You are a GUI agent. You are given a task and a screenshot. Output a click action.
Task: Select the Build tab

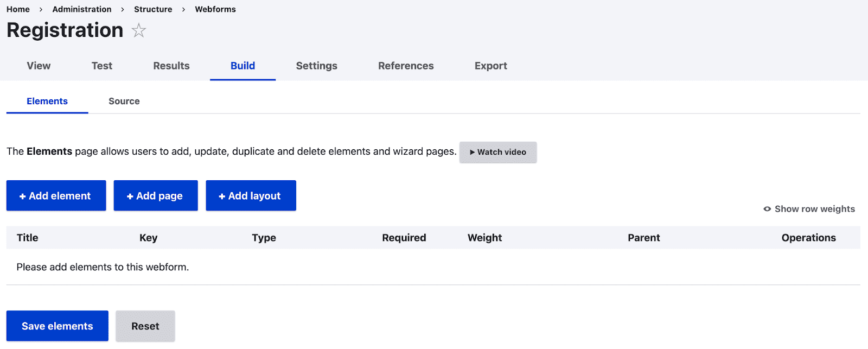(242, 66)
